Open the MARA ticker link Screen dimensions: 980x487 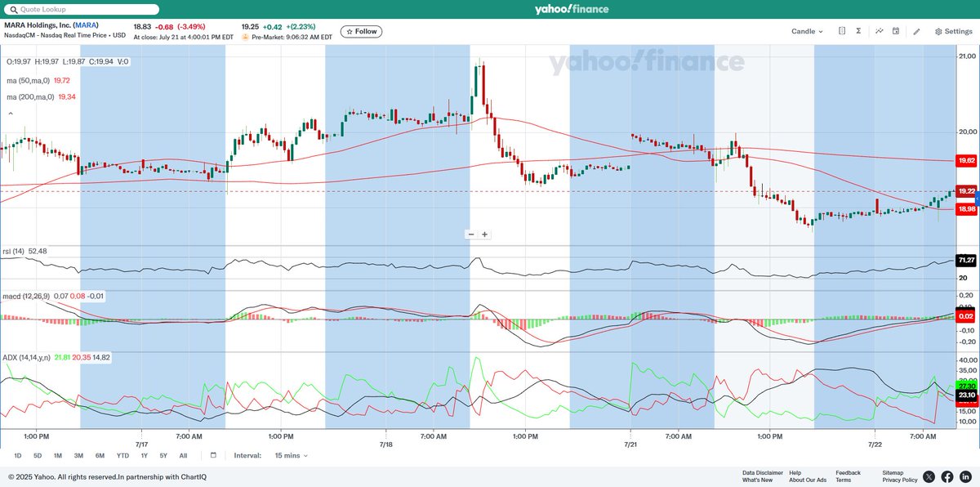pyautogui.click(x=85, y=25)
